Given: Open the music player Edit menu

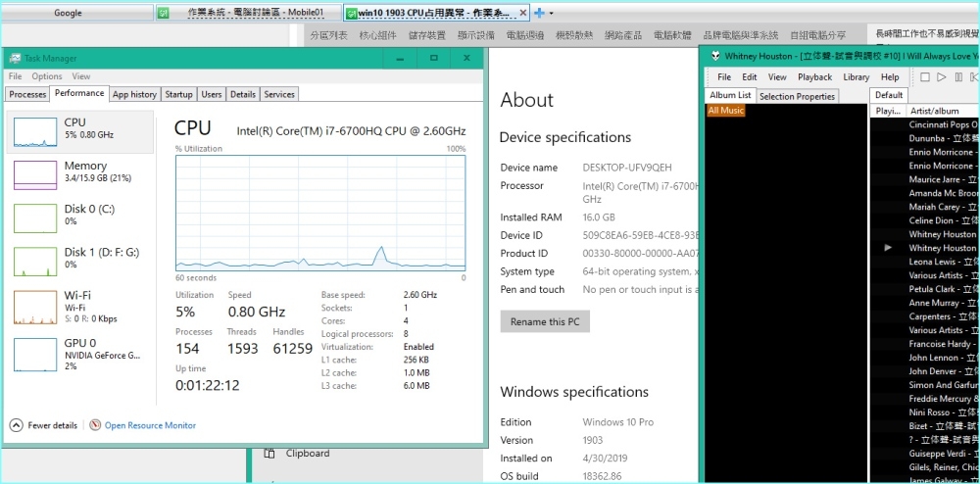Looking at the screenshot, I should (750, 76).
